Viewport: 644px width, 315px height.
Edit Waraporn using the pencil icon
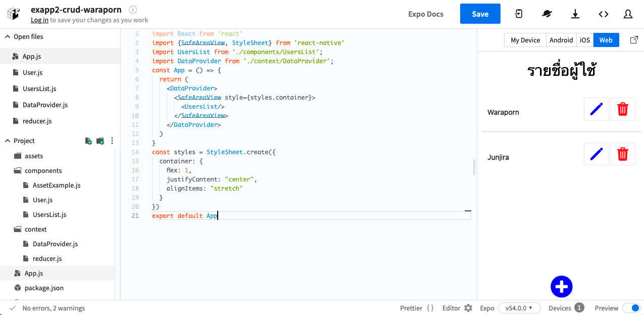pos(596,109)
